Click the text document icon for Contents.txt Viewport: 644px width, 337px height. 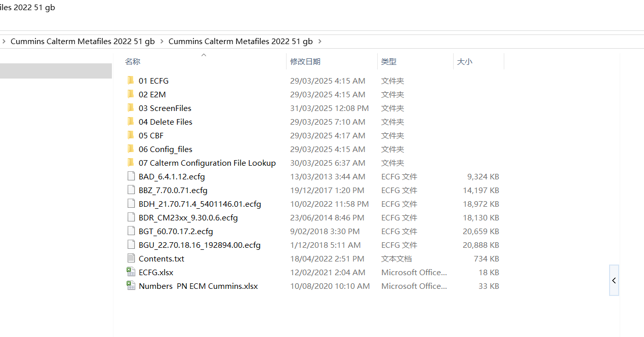coord(131,258)
